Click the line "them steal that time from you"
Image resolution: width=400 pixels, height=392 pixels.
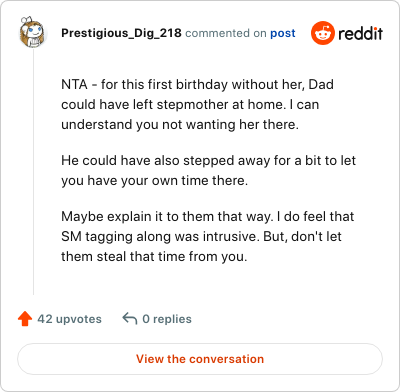(154, 257)
